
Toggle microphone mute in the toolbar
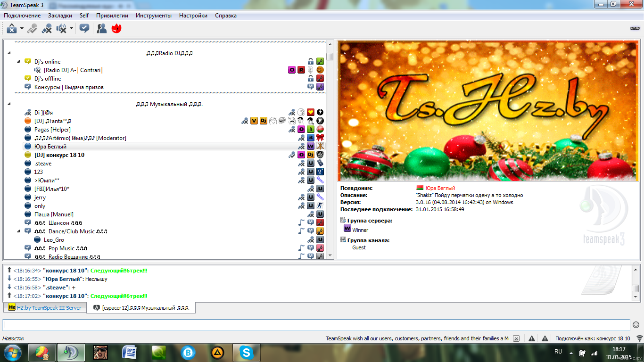tap(47, 29)
